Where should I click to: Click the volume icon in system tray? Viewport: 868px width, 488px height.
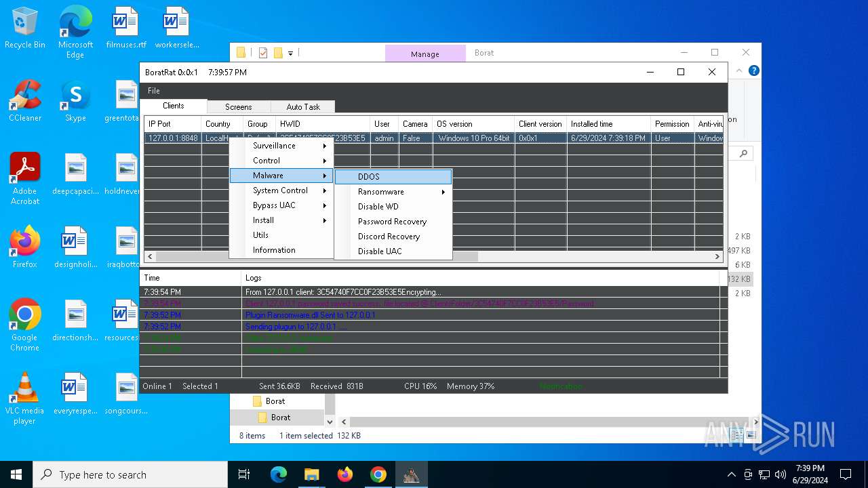click(780, 474)
